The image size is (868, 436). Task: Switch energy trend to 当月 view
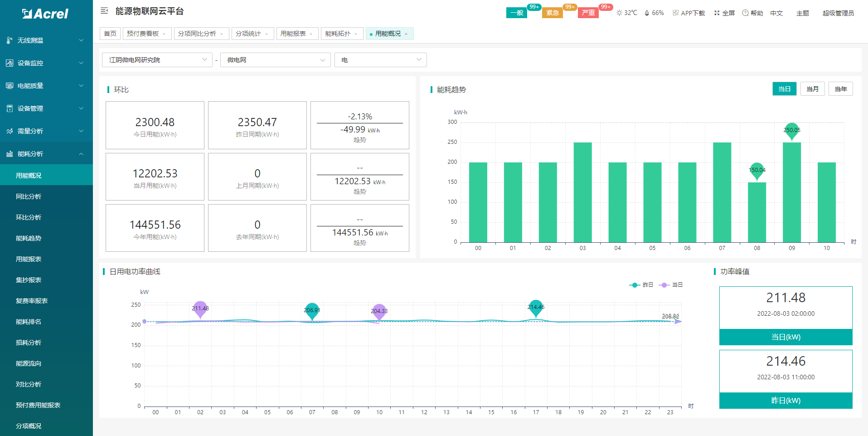(812, 89)
